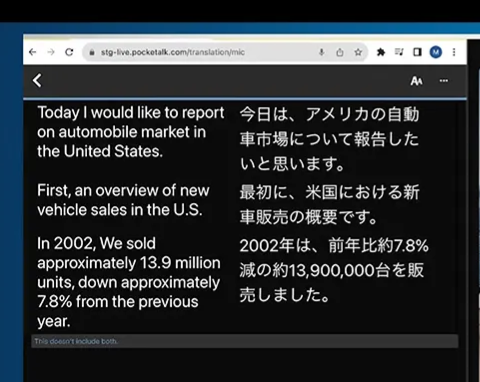The width and height of the screenshot is (480, 382).
Task: Click the share icon in address bar
Action: click(340, 52)
